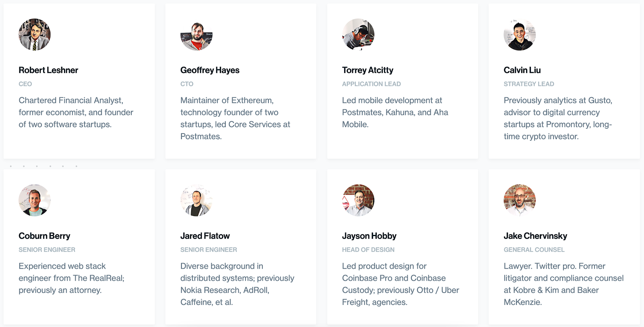Click the name Robert Leshner

tap(48, 70)
